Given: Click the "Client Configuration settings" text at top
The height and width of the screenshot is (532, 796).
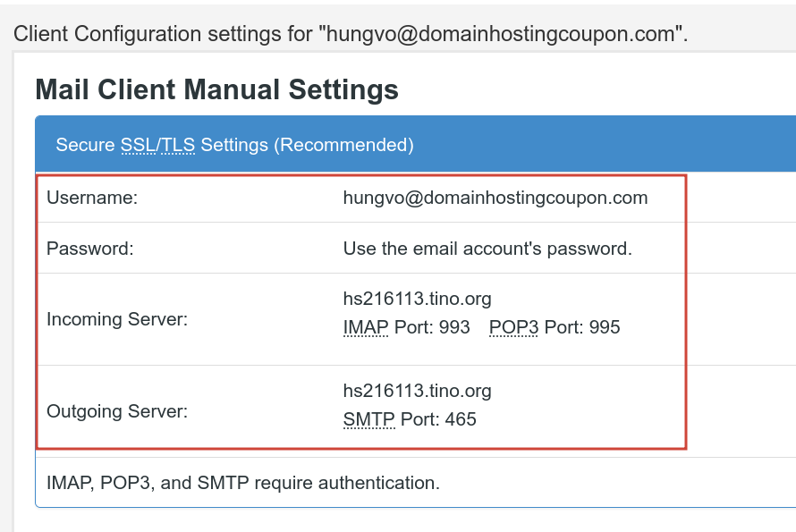Looking at the screenshot, I should tap(161, 34).
